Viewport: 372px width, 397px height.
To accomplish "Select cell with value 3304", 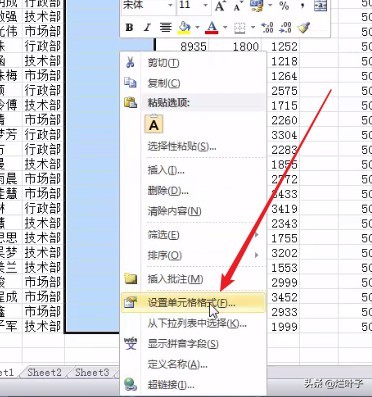I will click(284, 135).
